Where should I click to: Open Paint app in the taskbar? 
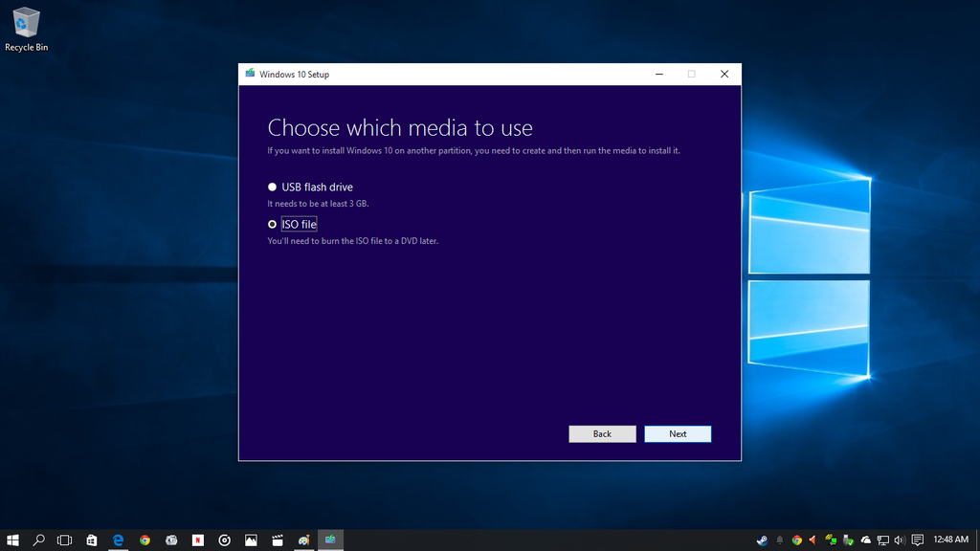(x=303, y=540)
